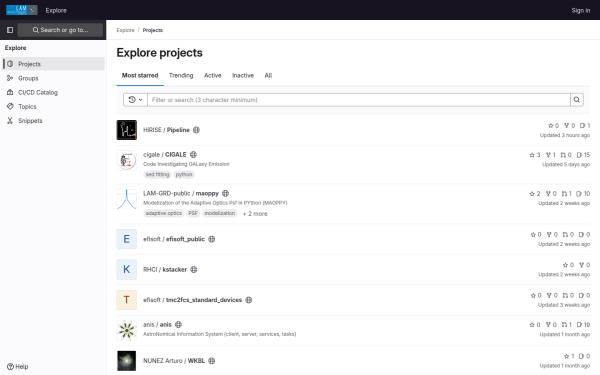Click the Groups sidebar icon
Viewport: 600px width, 375px height.
[10, 78]
